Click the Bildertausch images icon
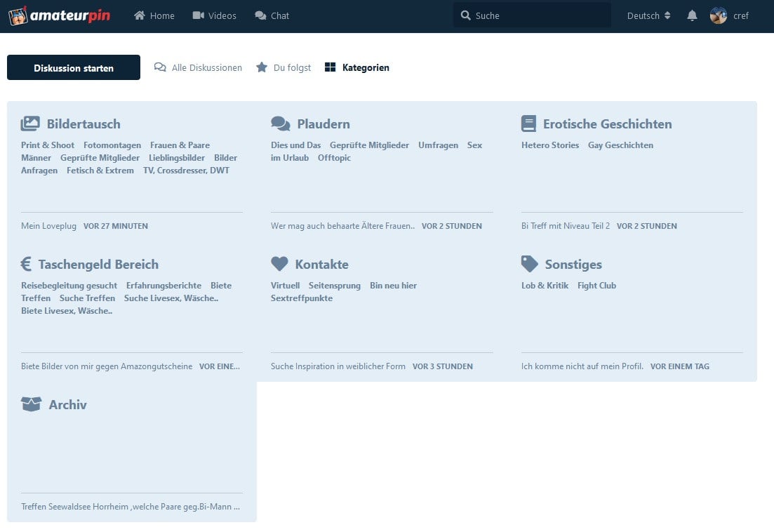Image resolution: width=774 pixels, height=532 pixels. (x=30, y=124)
